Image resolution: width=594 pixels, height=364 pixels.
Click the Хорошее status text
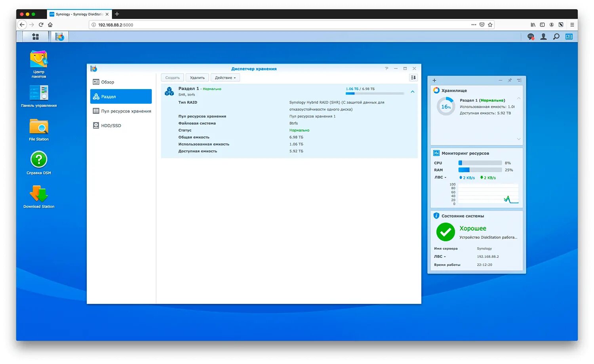473,229
